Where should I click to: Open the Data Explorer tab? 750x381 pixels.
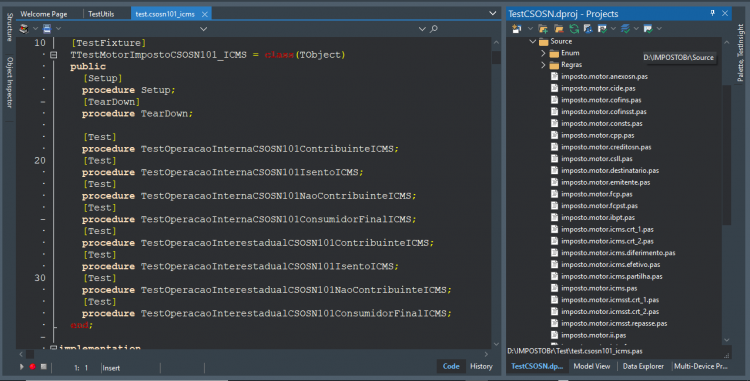point(643,366)
